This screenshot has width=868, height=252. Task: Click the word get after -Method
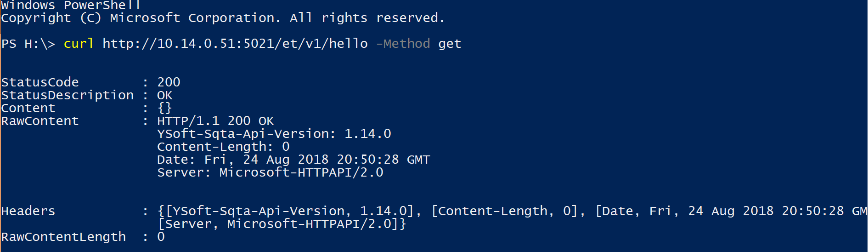click(450, 44)
